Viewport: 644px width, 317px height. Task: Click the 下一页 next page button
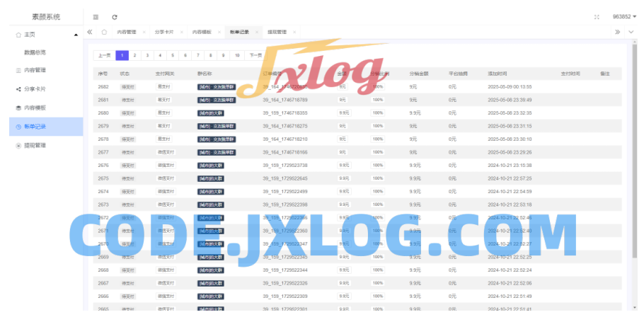pyautogui.click(x=255, y=55)
